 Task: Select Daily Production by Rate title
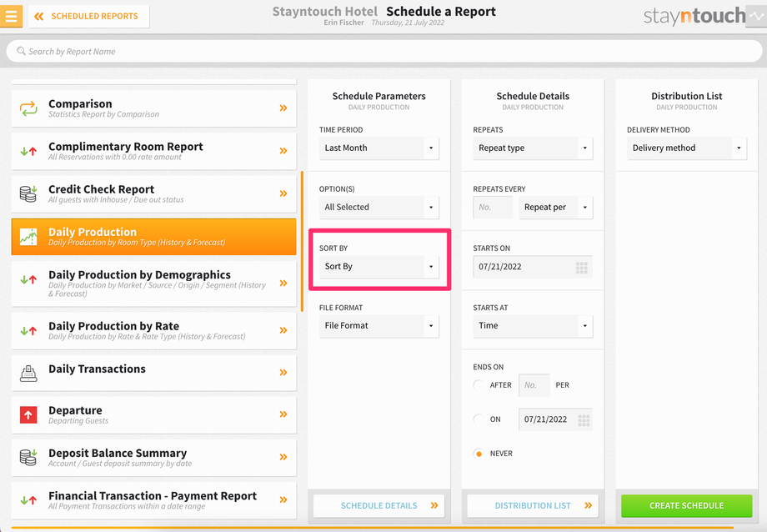point(113,326)
